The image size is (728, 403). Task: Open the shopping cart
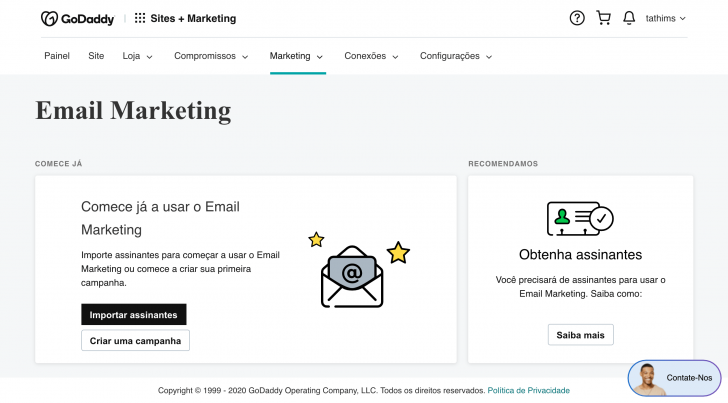pos(603,18)
